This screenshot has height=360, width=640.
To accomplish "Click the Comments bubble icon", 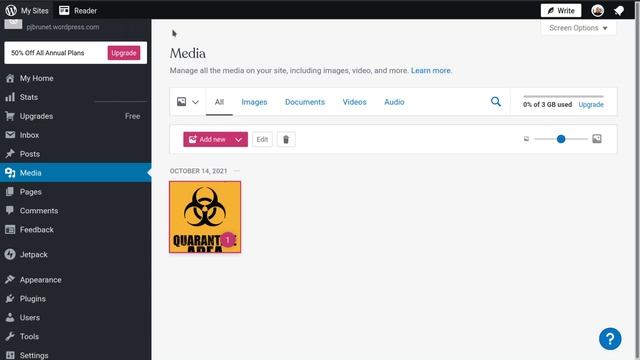I will coord(10,211).
